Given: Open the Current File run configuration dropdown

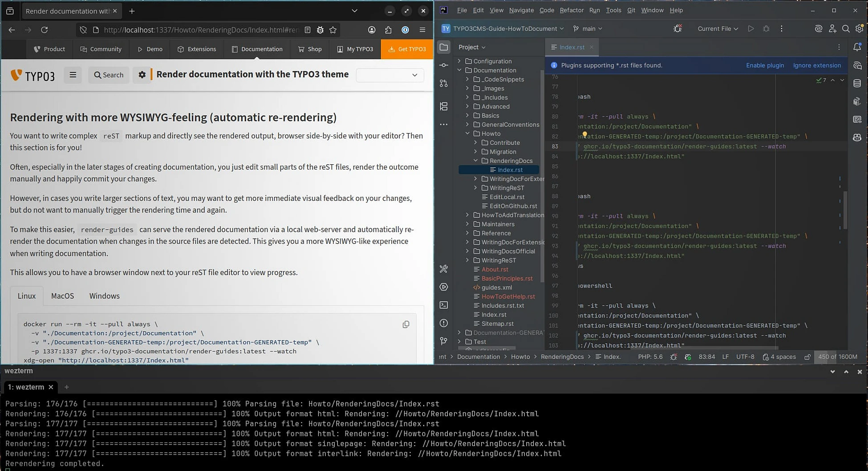Looking at the screenshot, I should (718, 28).
